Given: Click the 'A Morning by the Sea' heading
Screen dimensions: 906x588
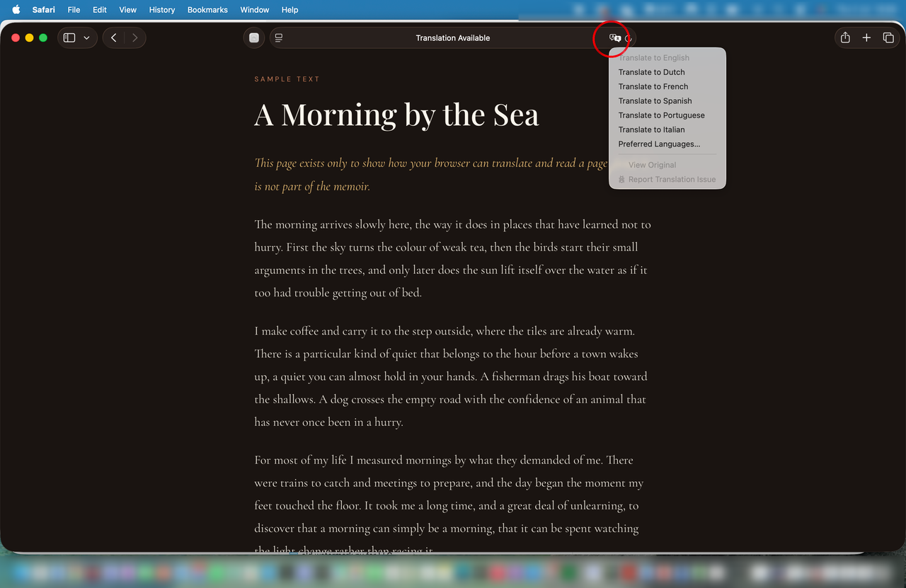Looking at the screenshot, I should (396, 115).
